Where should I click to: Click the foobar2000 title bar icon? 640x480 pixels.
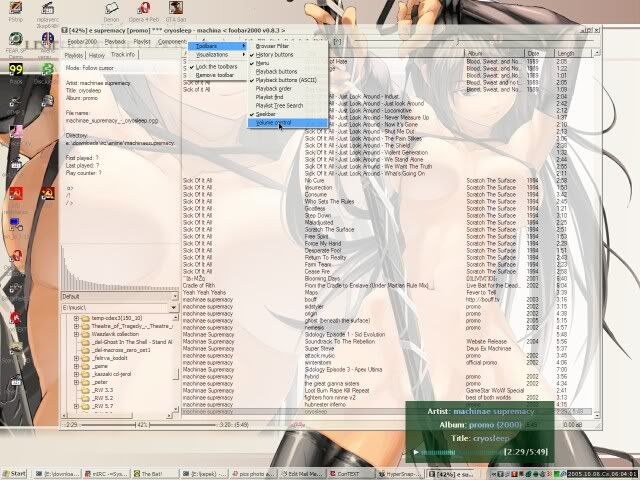point(64,30)
